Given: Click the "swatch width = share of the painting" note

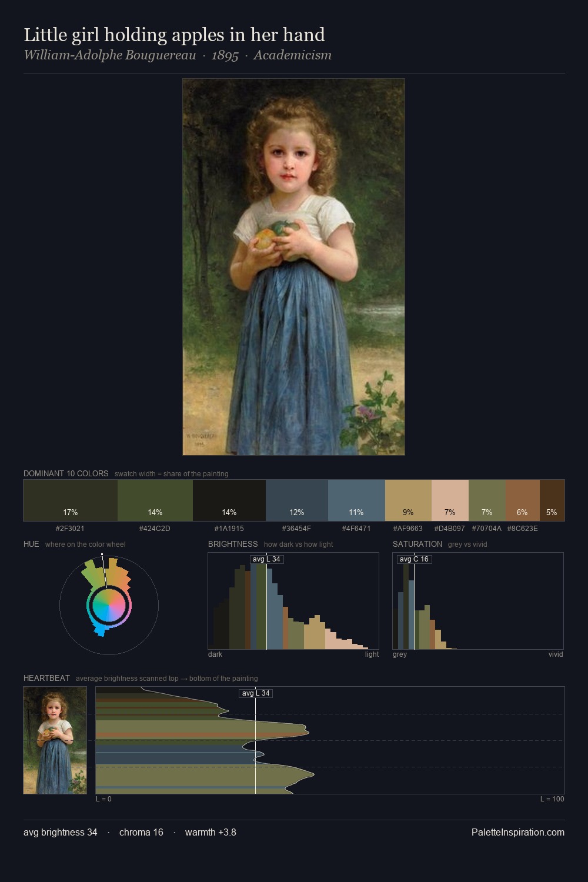Looking at the screenshot, I should [172, 474].
